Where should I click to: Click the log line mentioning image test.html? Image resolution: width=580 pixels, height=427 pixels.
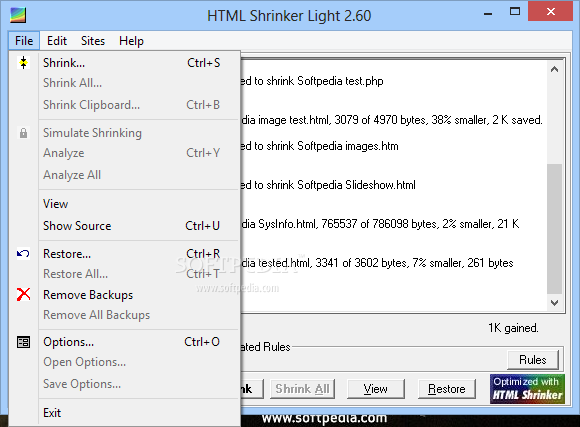pos(391,120)
